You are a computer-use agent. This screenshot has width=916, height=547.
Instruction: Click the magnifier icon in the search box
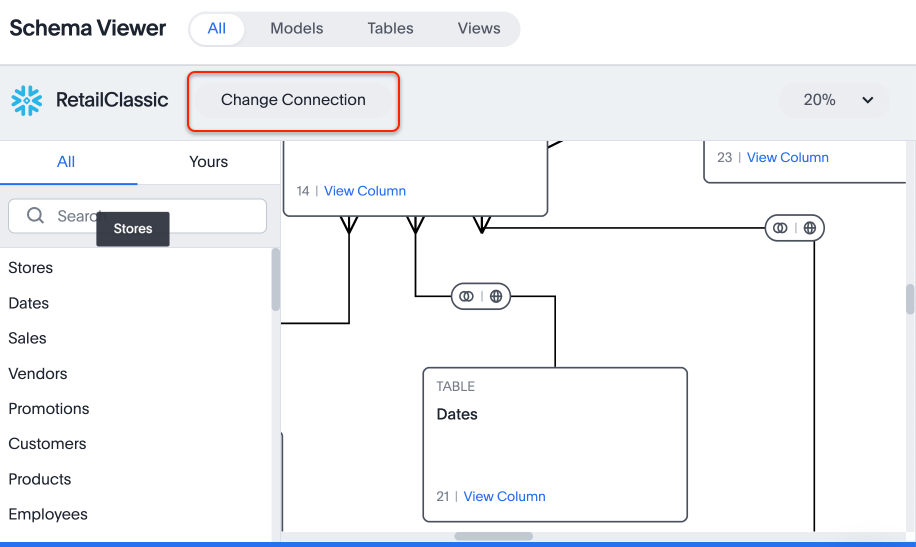click(x=35, y=216)
